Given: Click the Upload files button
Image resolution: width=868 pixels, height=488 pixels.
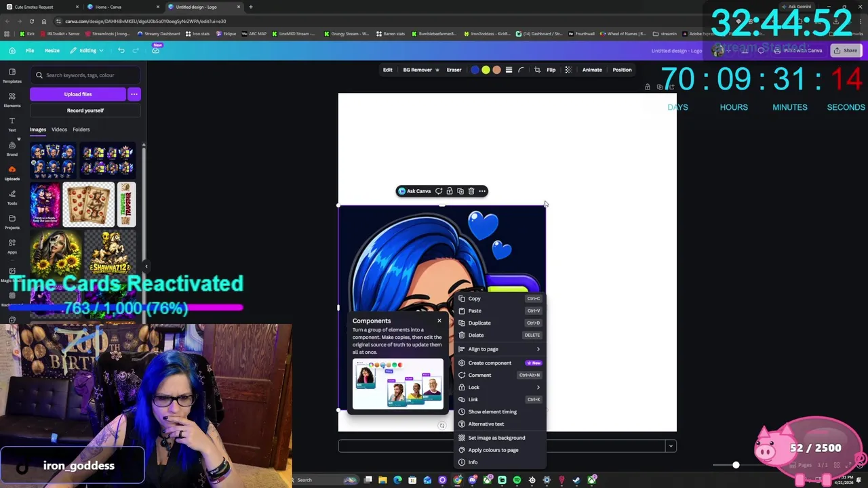Looking at the screenshot, I should [78, 94].
